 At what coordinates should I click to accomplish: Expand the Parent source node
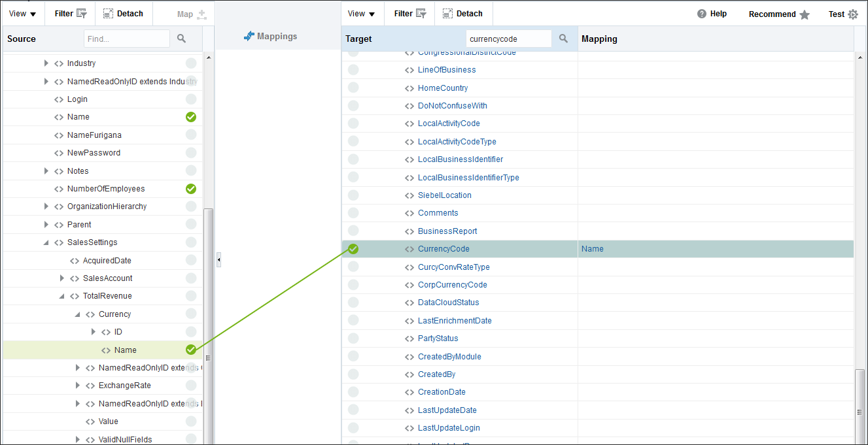point(46,224)
